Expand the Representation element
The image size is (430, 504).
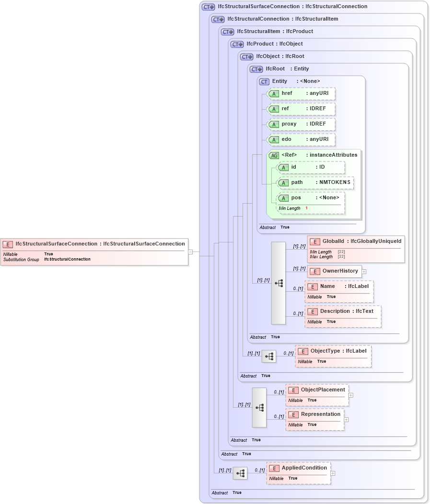tap(346, 420)
